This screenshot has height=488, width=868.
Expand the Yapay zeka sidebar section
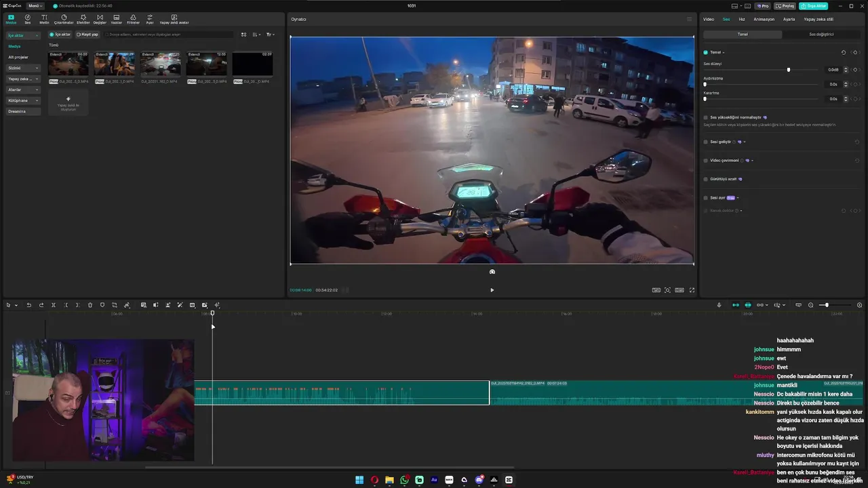pos(24,79)
